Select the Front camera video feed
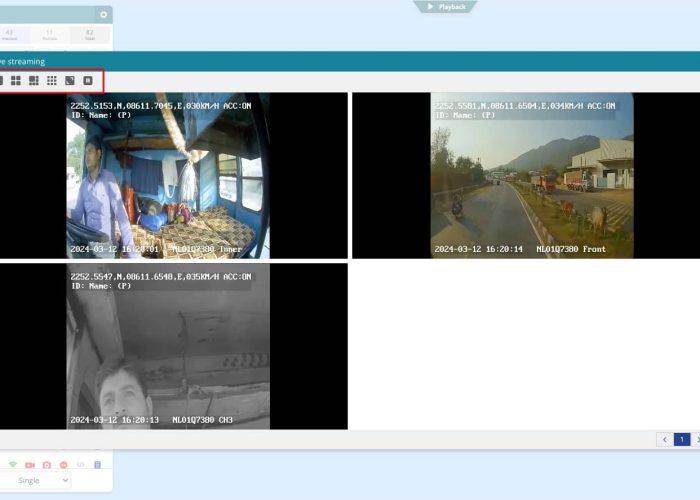The width and height of the screenshot is (700, 500). [532, 176]
